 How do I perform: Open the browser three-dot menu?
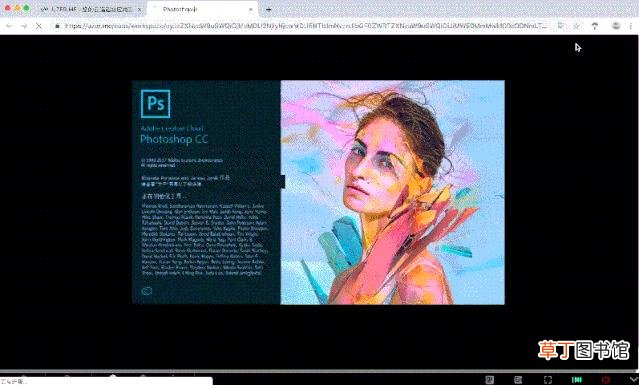coord(631,26)
